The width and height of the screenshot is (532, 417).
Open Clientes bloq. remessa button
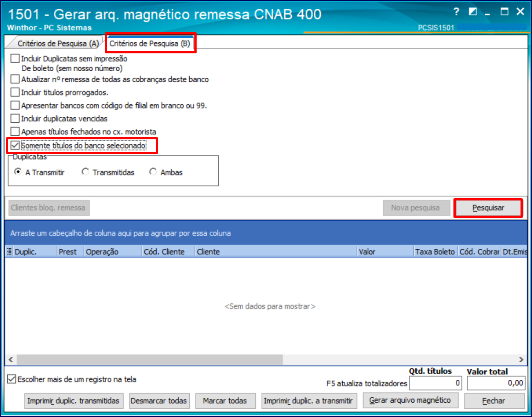49,208
